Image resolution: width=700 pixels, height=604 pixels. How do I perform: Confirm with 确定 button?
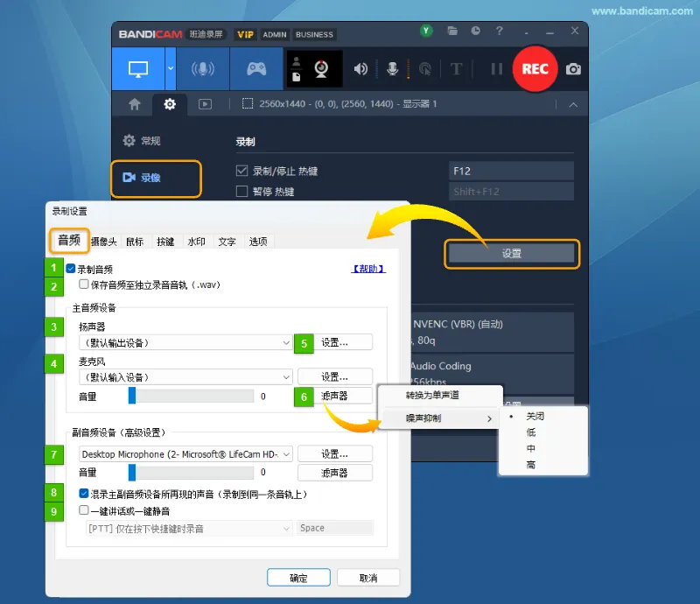pyautogui.click(x=298, y=578)
